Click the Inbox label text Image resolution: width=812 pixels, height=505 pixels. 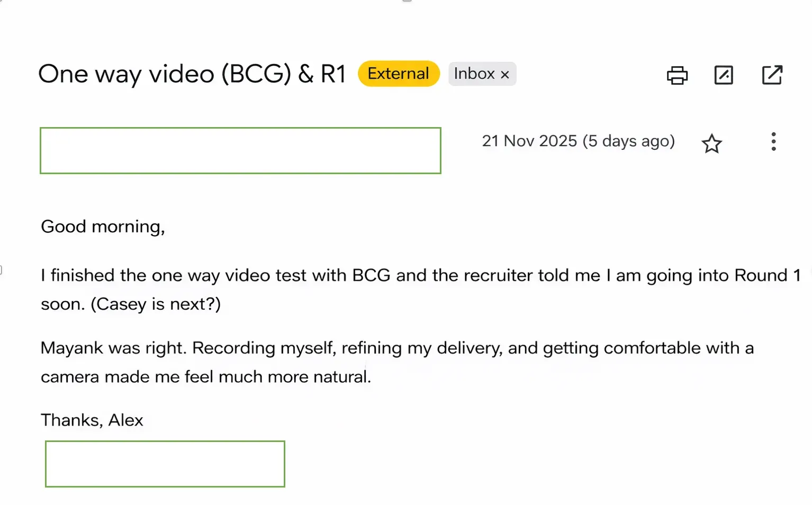(474, 74)
